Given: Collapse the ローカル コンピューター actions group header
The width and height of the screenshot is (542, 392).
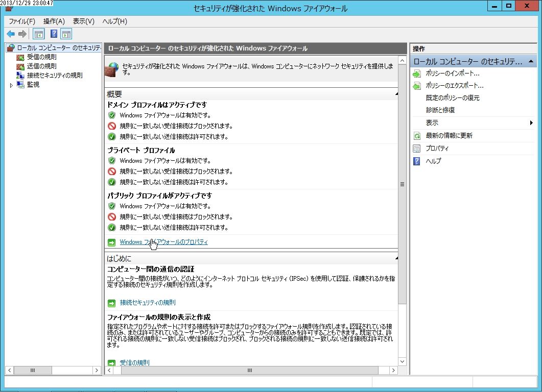Looking at the screenshot, I should 531,61.
